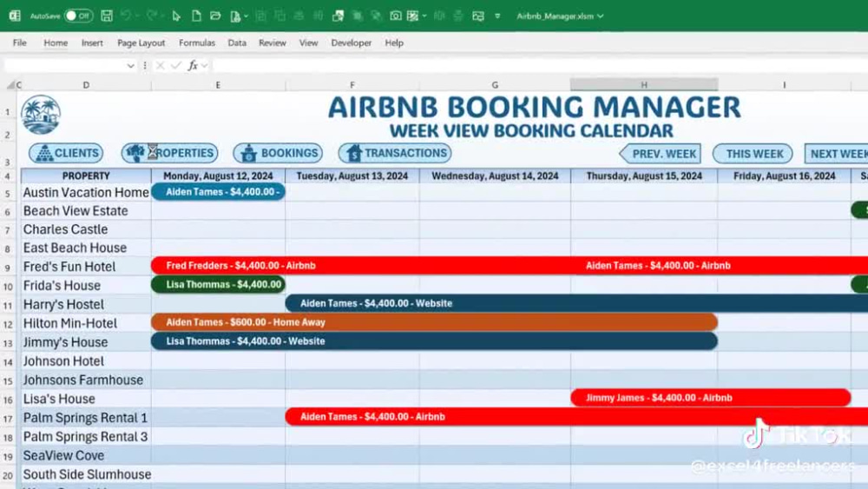868x489 pixels.
Task: Click inside the formula bar input
Action: pos(540,65)
